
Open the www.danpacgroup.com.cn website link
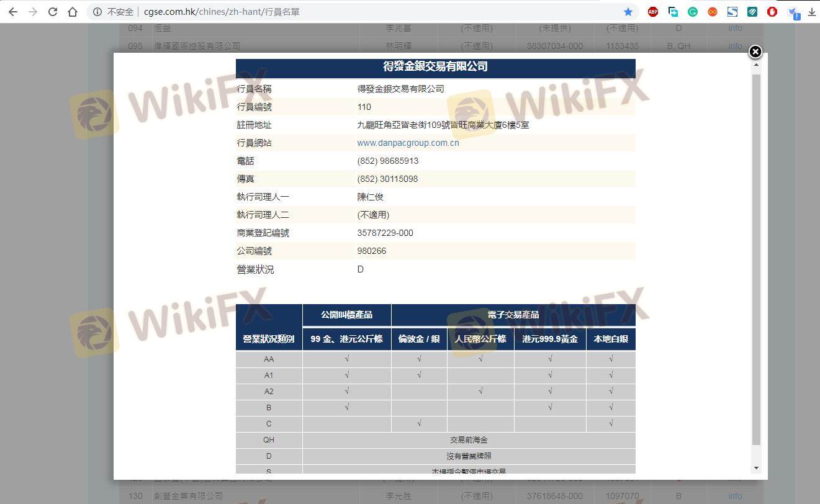click(408, 143)
